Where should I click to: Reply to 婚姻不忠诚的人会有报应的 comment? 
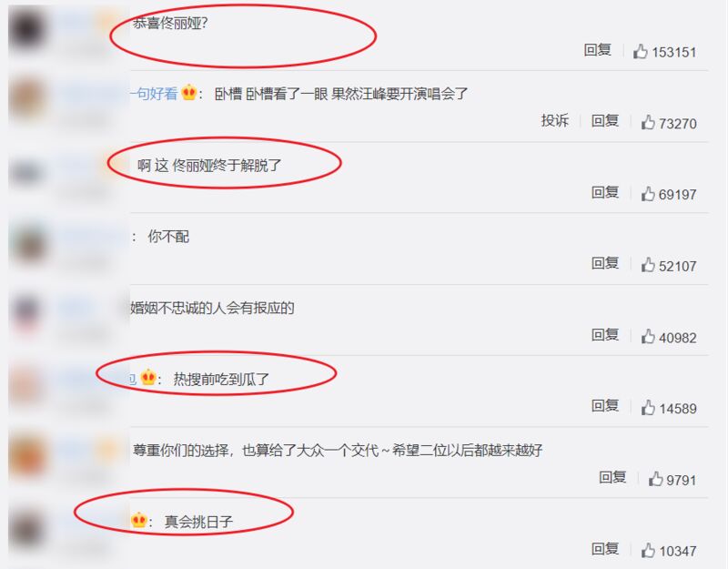[605, 335]
